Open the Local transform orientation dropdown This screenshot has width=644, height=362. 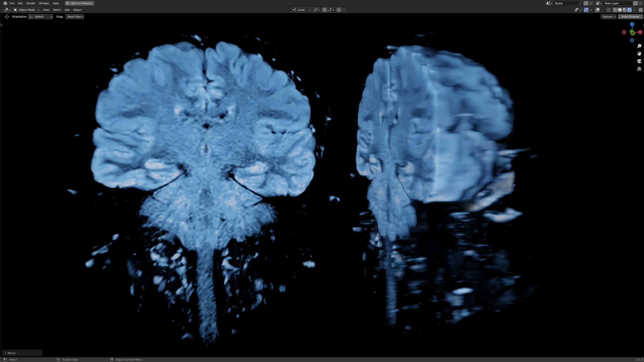301,10
